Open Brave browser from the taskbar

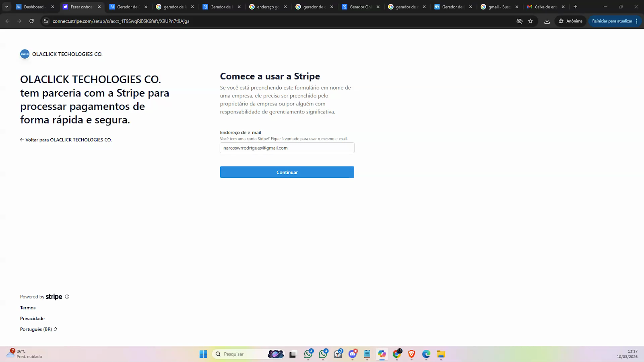pyautogui.click(x=411, y=354)
